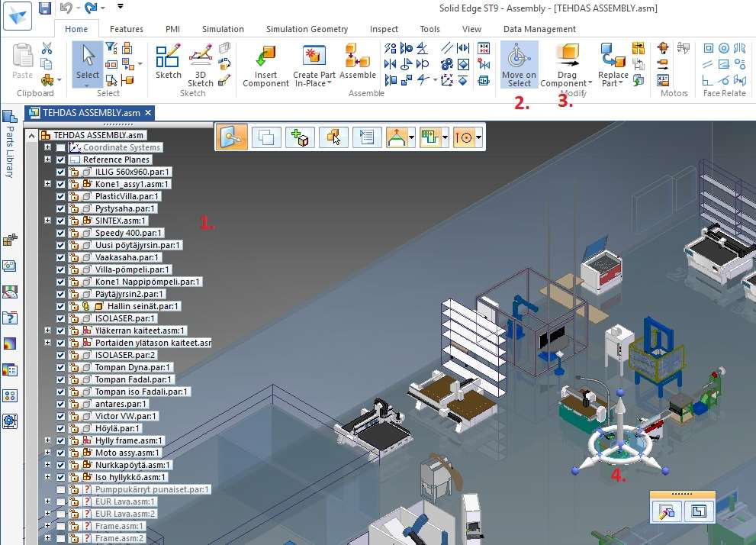Uncheck the Speedy 400.par:1 checkbox
This screenshot has width=756, height=545.
[60, 233]
